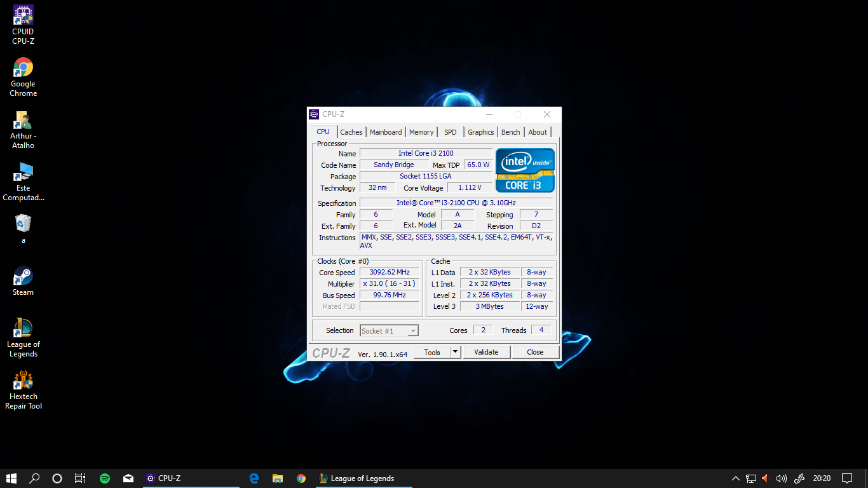This screenshot has height=488, width=868.
Task: Open Este Computador desktop icon
Action: (24, 182)
